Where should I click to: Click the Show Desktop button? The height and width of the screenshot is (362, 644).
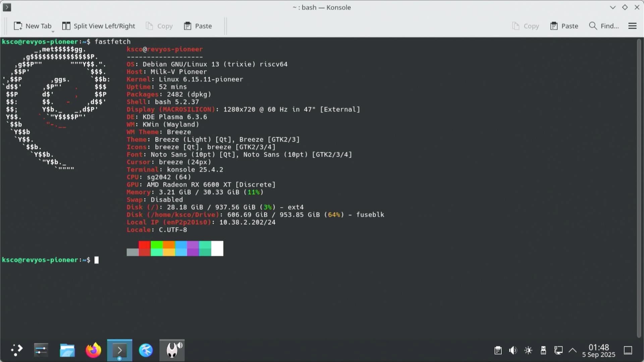pos(628,351)
